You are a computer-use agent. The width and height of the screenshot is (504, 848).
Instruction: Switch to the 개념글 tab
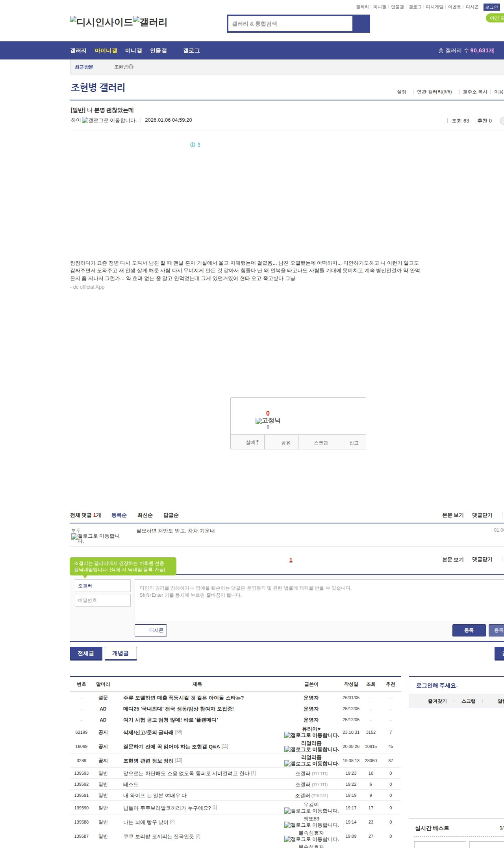click(x=120, y=653)
